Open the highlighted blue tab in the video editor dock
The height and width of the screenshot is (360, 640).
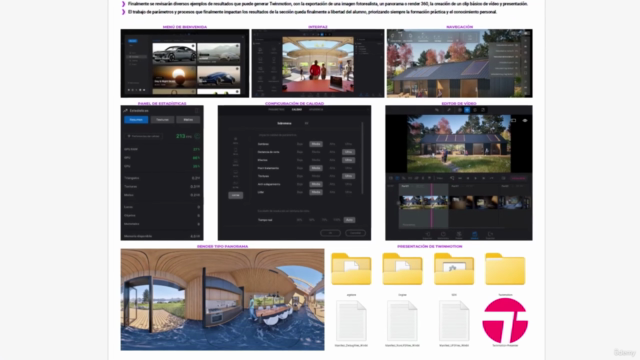click(474, 235)
